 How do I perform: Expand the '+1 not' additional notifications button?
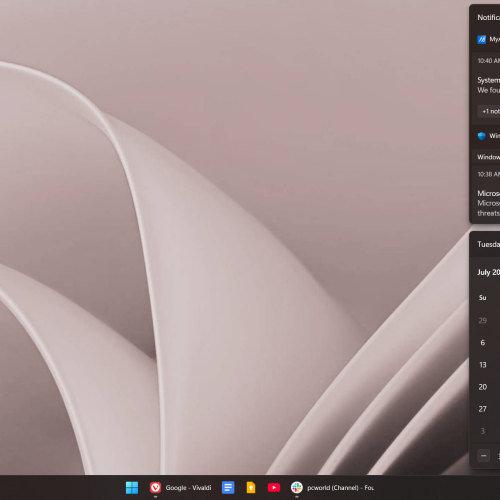pyautogui.click(x=489, y=111)
